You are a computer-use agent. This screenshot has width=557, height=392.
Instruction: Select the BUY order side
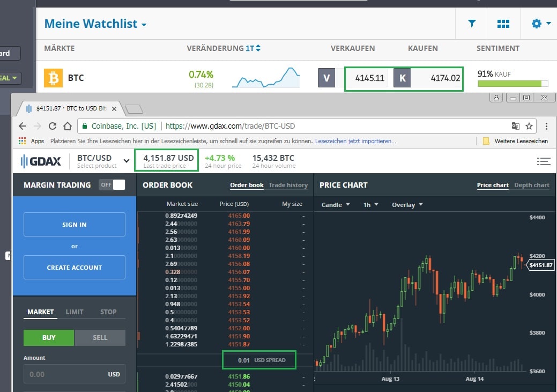click(49, 338)
